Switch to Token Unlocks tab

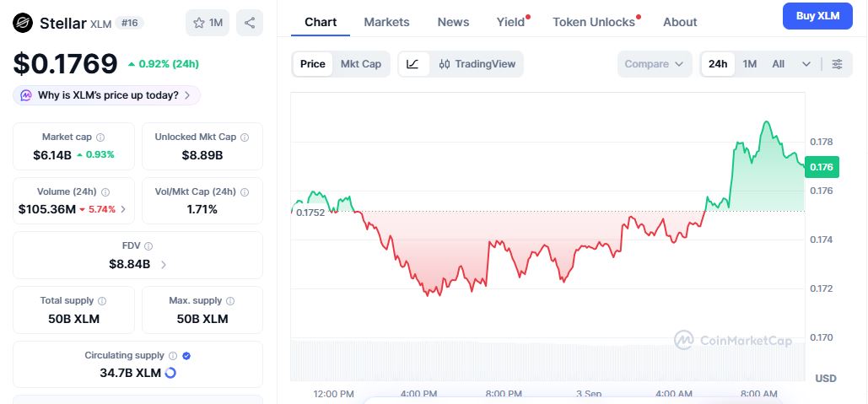(x=594, y=22)
